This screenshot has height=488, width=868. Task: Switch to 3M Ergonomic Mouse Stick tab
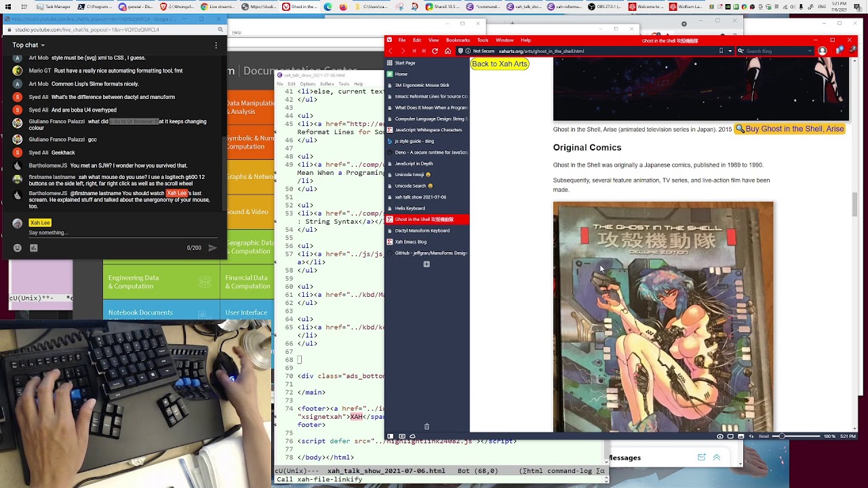pyautogui.click(x=427, y=85)
